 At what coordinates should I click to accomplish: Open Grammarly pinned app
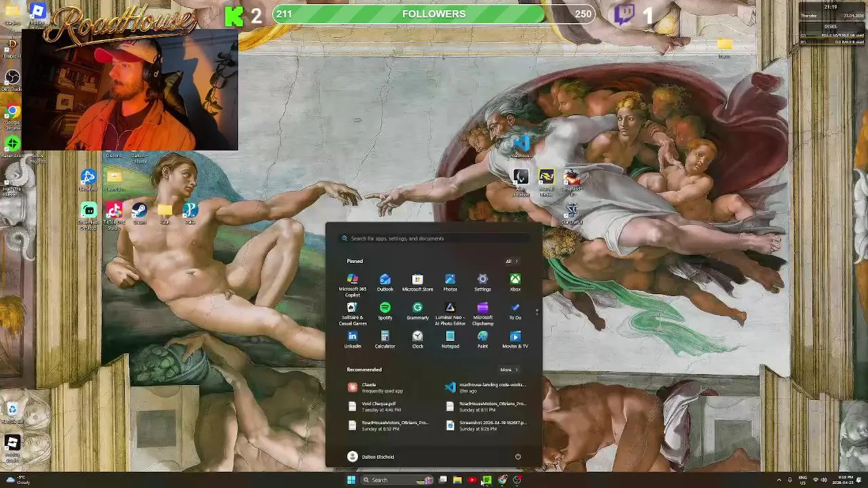coord(417,312)
